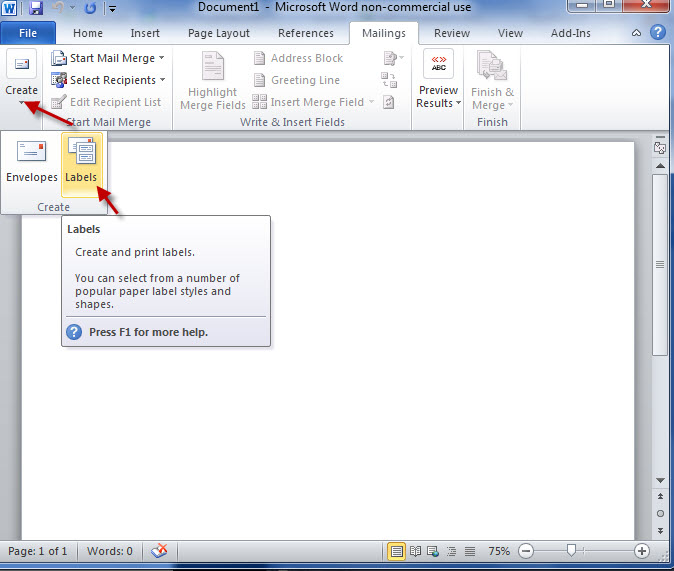674x571 pixels.
Task: Insert an Address Block
Action: tap(298, 58)
